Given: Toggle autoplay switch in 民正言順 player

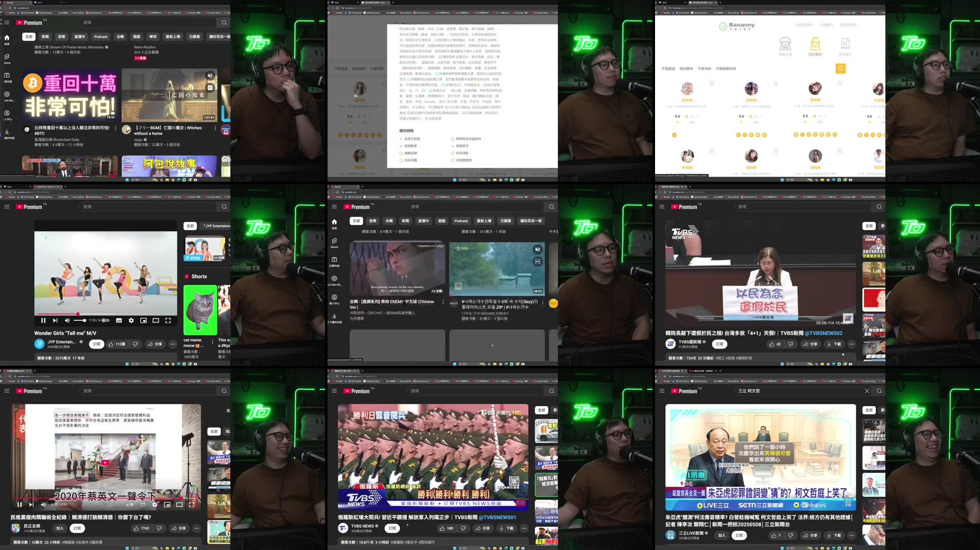Looking at the screenshot, I should [130, 504].
